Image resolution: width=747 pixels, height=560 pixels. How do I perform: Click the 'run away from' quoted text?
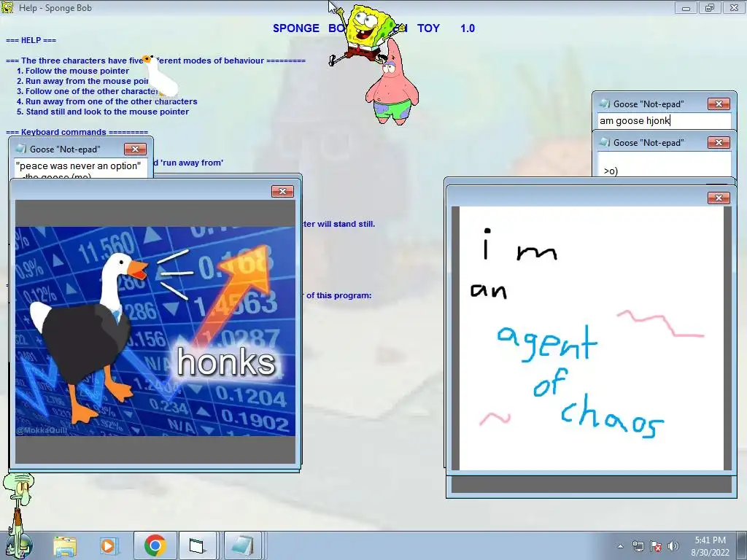click(x=192, y=163)
